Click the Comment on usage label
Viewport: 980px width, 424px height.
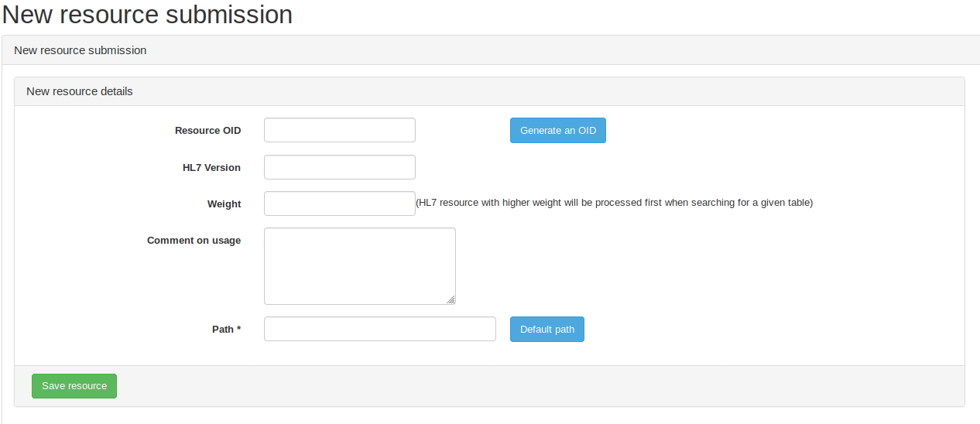point(194,241)
